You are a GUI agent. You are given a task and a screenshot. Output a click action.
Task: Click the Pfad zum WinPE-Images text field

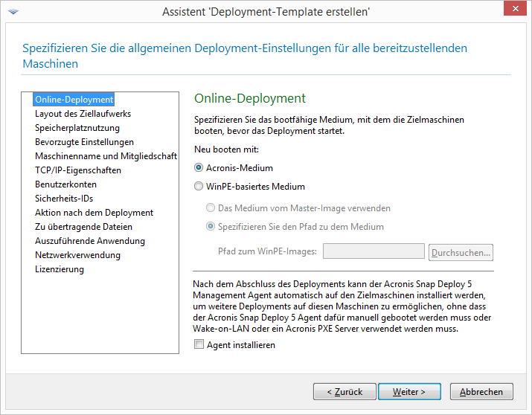point(374,251)
